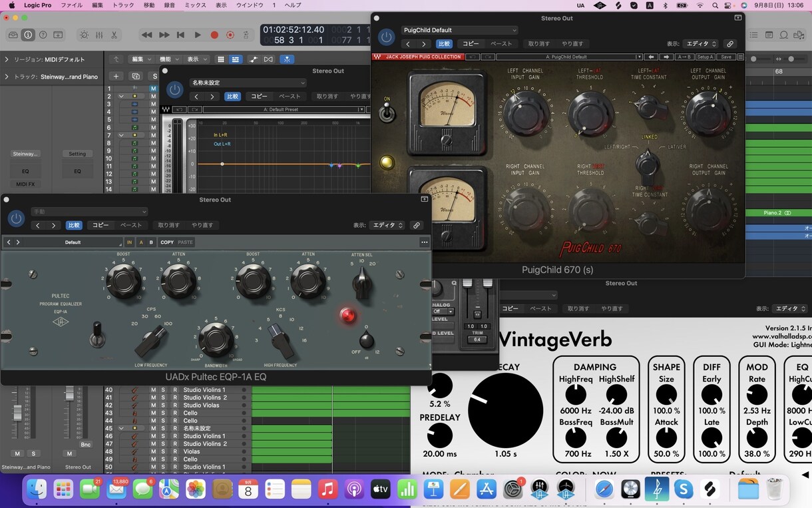Screen dimensions: 812x508
Task: Toggle the automation curve icon
Action: [254, 59]
